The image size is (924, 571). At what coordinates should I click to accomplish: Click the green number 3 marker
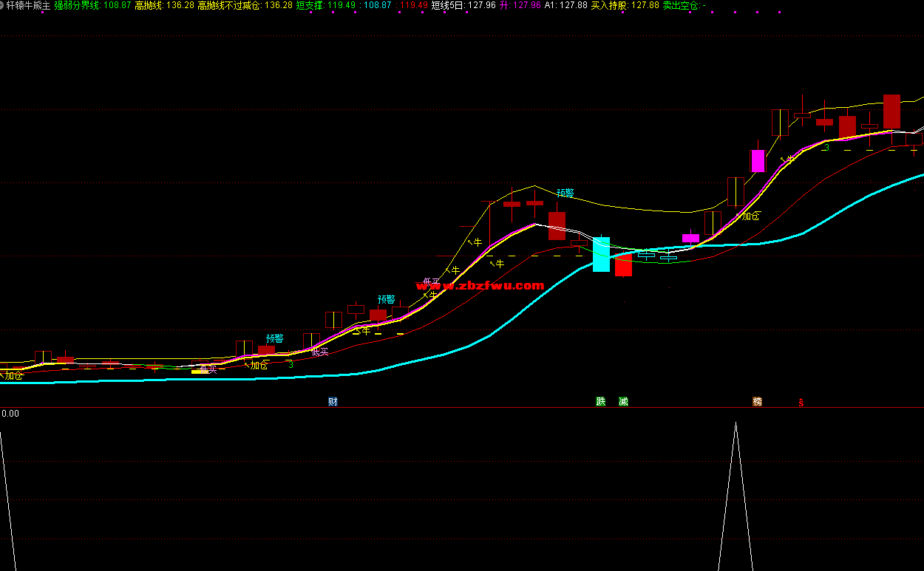pos(826,148)
